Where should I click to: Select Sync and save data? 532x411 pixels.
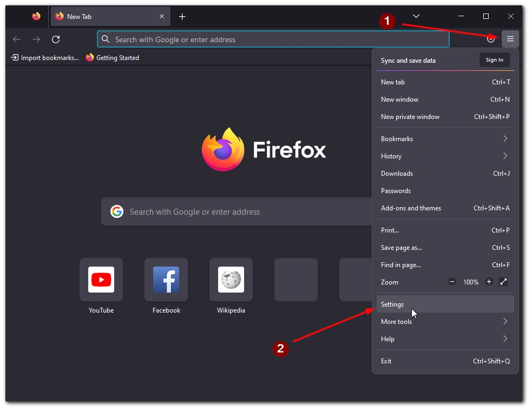408,61
